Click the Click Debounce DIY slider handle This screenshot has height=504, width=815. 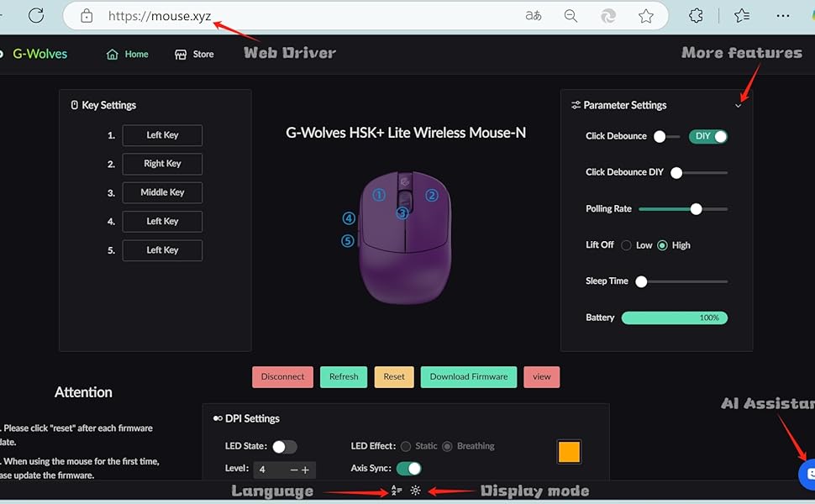tap(676, 172)
